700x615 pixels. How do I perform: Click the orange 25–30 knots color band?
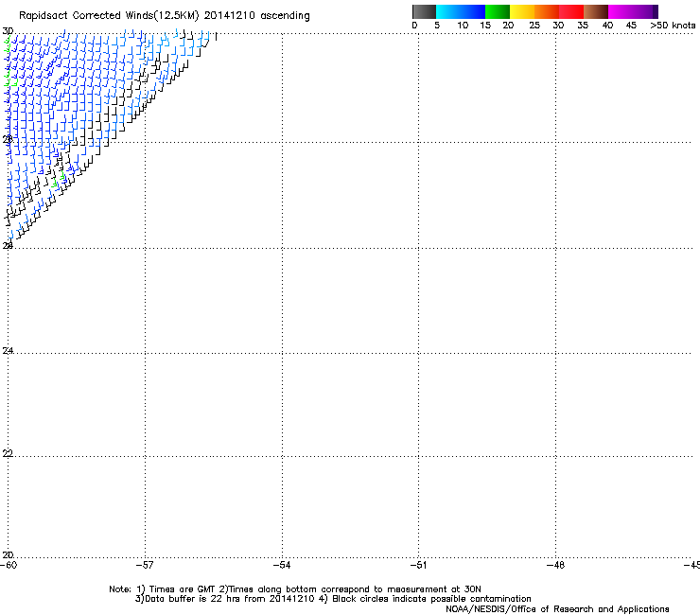[x=547, y=11]
